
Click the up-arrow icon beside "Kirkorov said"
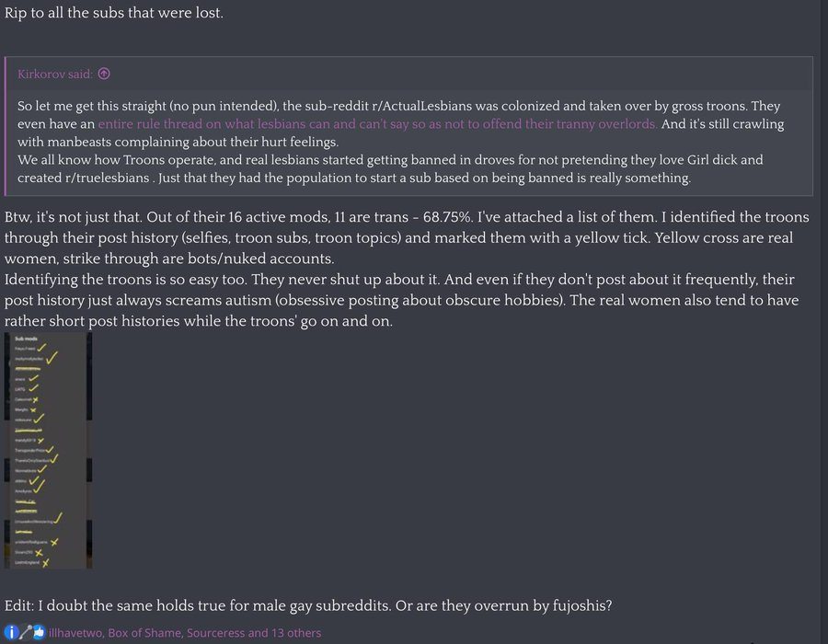pyautogui.click(x=104, y=75)
